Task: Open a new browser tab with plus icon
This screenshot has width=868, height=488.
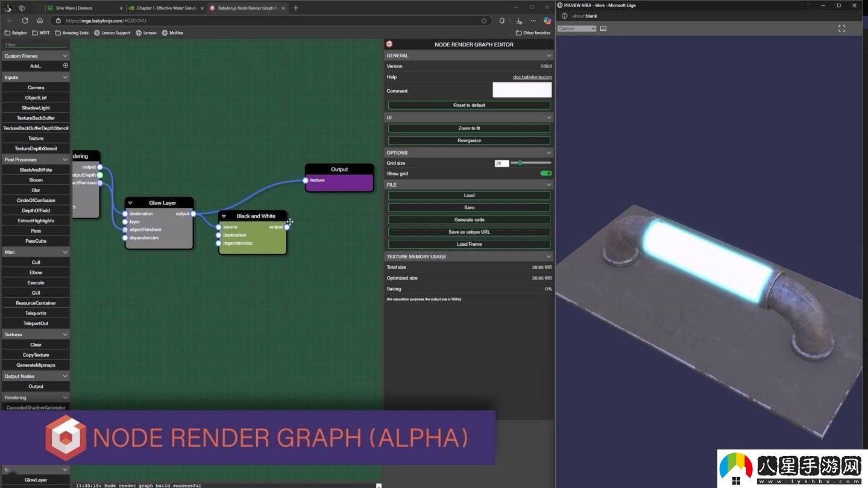Action: (x=295, y=8)
